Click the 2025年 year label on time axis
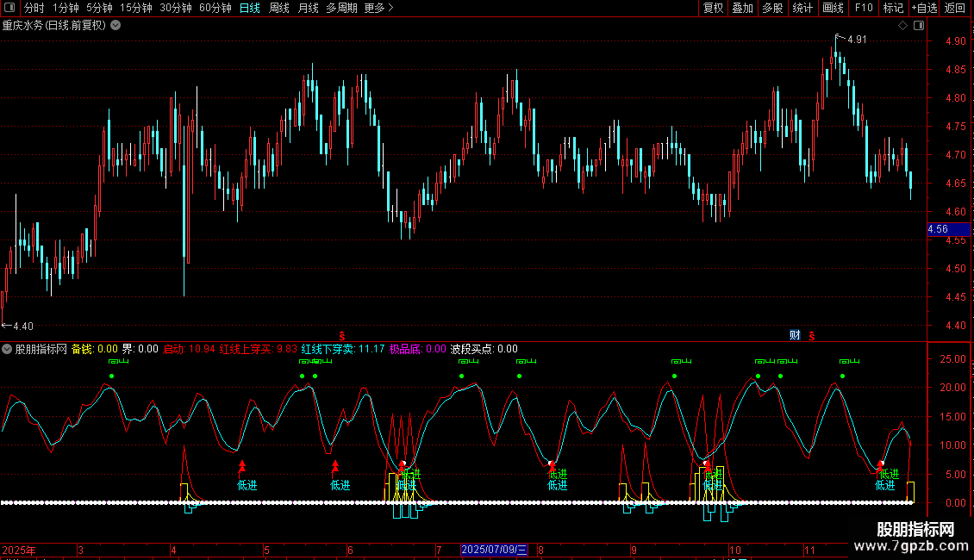974x560 pixels. [x=19, y=550]
